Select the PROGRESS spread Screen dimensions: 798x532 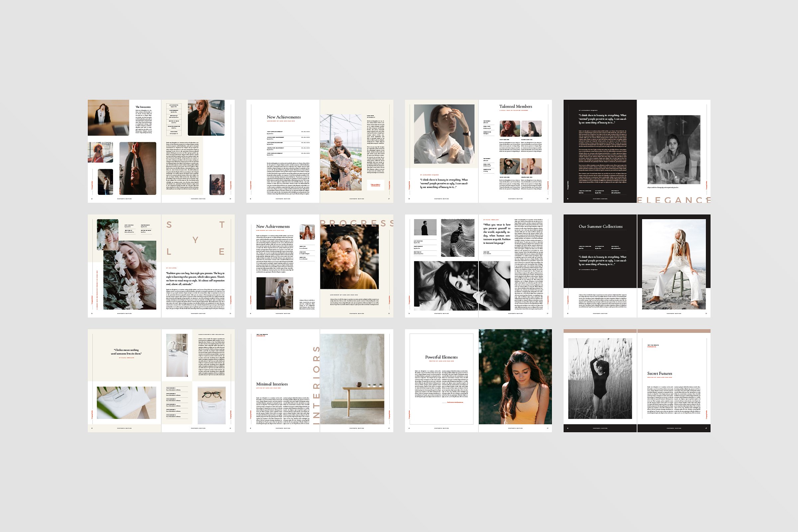tap(320, 266)
